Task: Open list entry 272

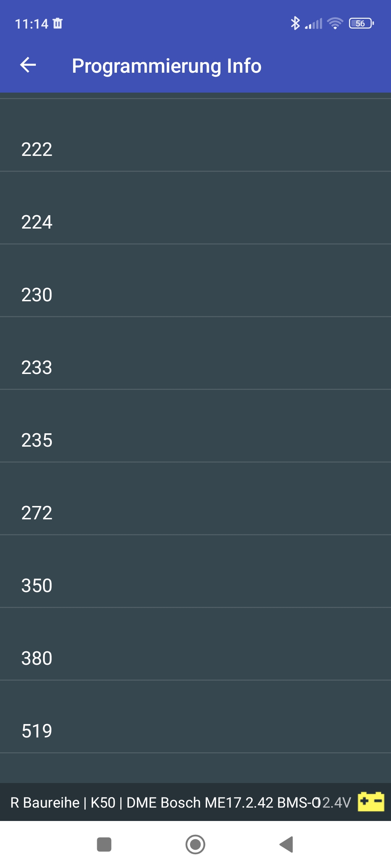Action: 37,512
